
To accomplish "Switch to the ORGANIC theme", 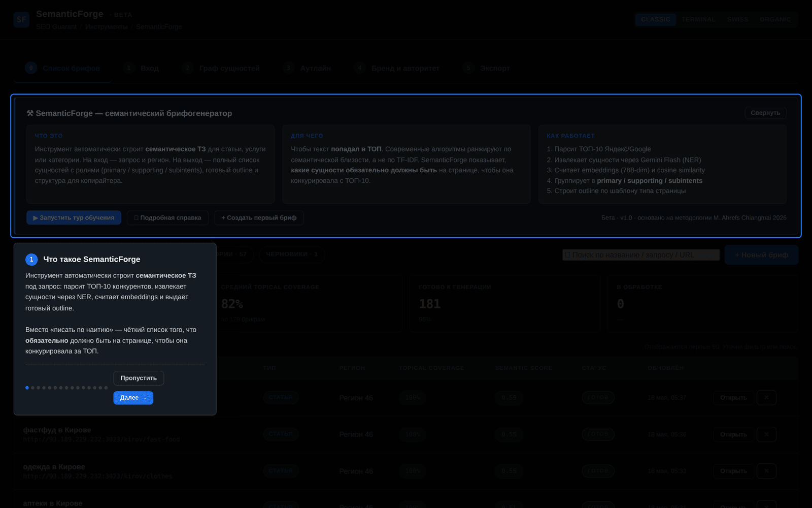I will pos(775,19).
